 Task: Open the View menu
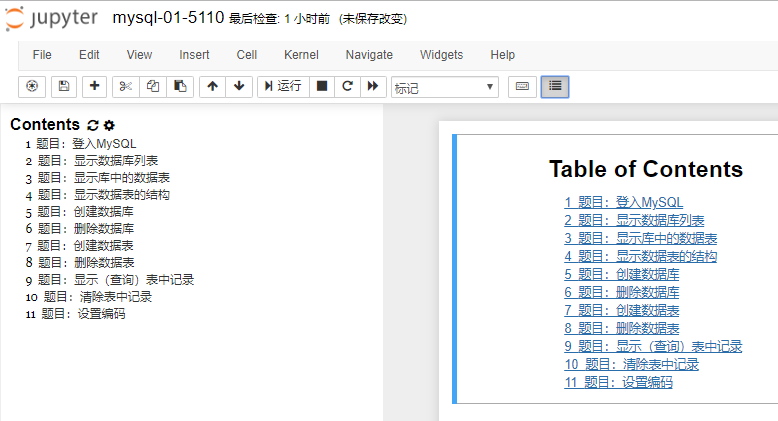(x=139, y=55)
